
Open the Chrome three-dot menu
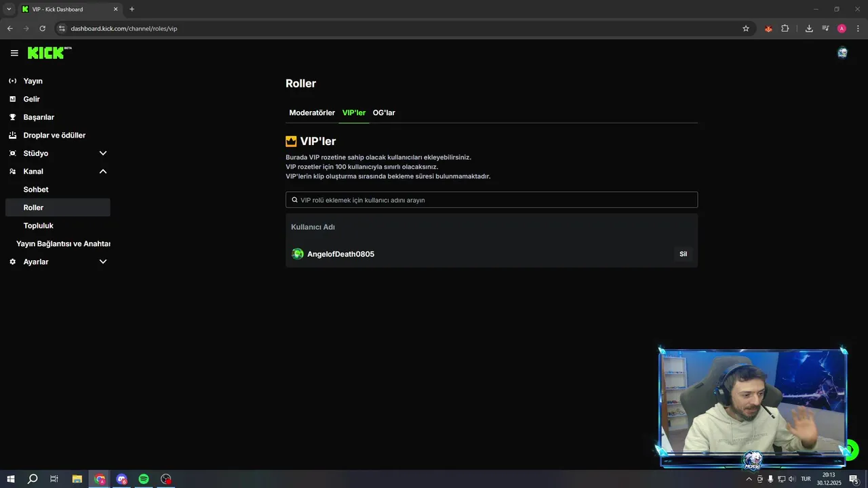pos(858,28)
